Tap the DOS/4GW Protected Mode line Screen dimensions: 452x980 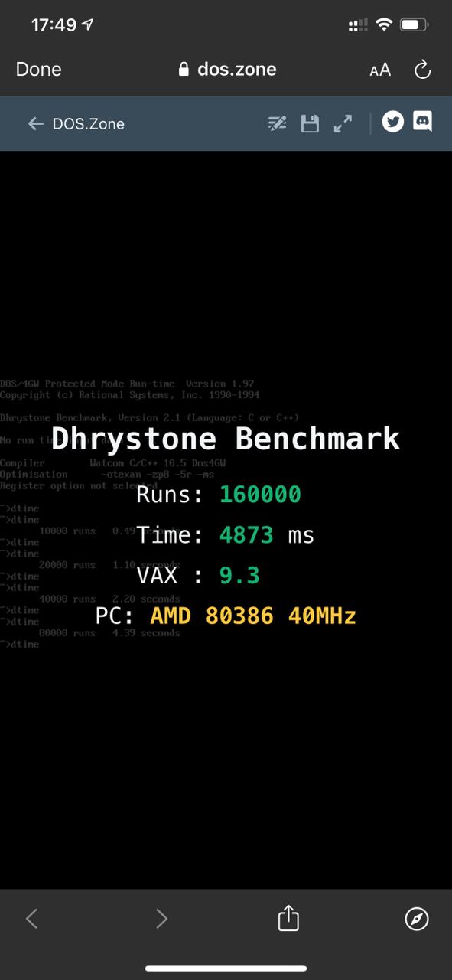(x=127, y=384)
